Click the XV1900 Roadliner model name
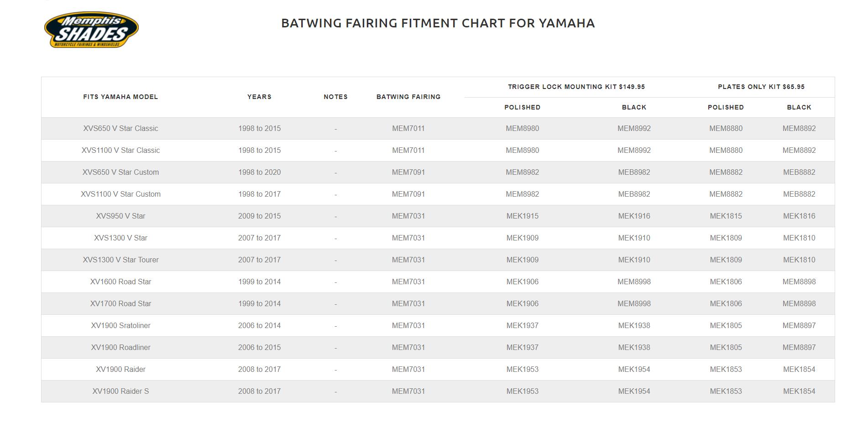 [120, 348]
